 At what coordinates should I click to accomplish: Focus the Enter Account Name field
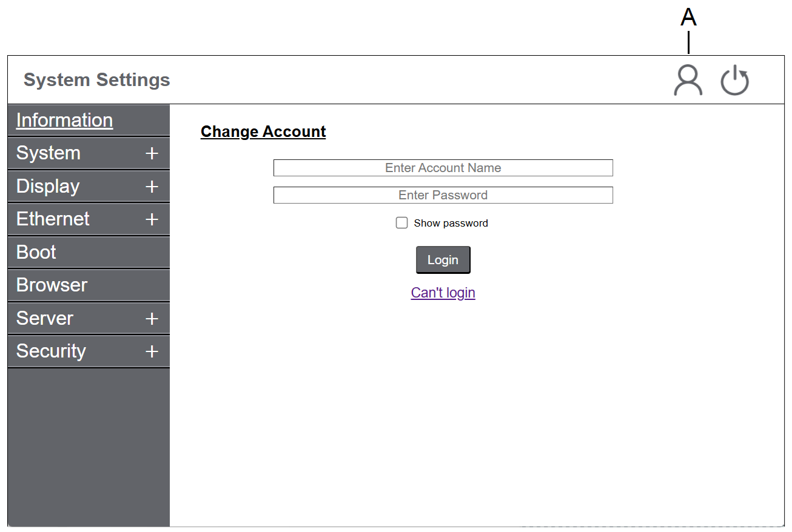pos(443,168)
